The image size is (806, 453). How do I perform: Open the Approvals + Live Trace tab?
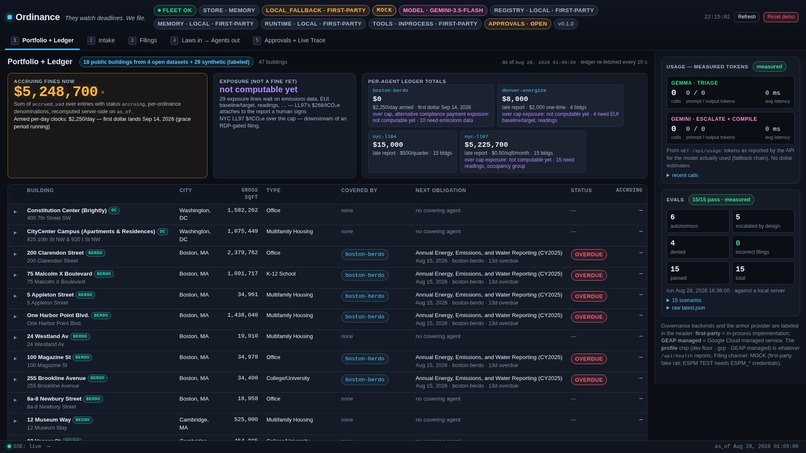289,40
